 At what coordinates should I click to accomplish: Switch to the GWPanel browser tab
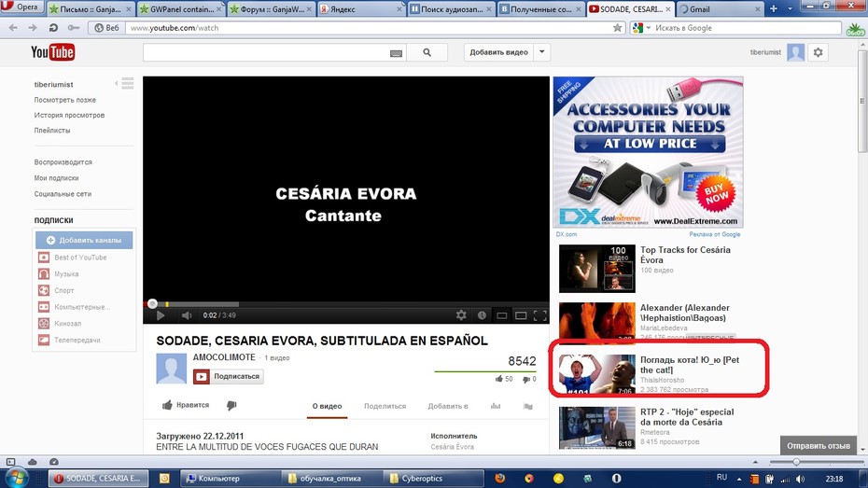click(x=180, y=8)
